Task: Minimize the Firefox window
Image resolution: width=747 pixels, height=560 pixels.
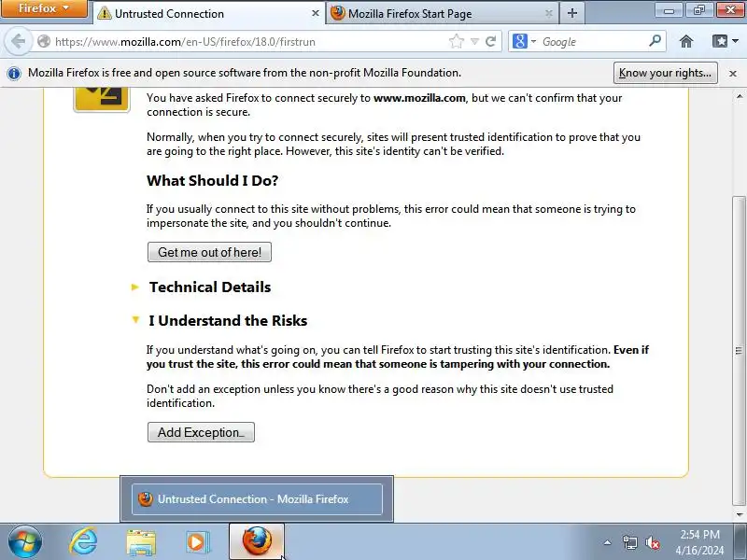Action: coord(669,10)
